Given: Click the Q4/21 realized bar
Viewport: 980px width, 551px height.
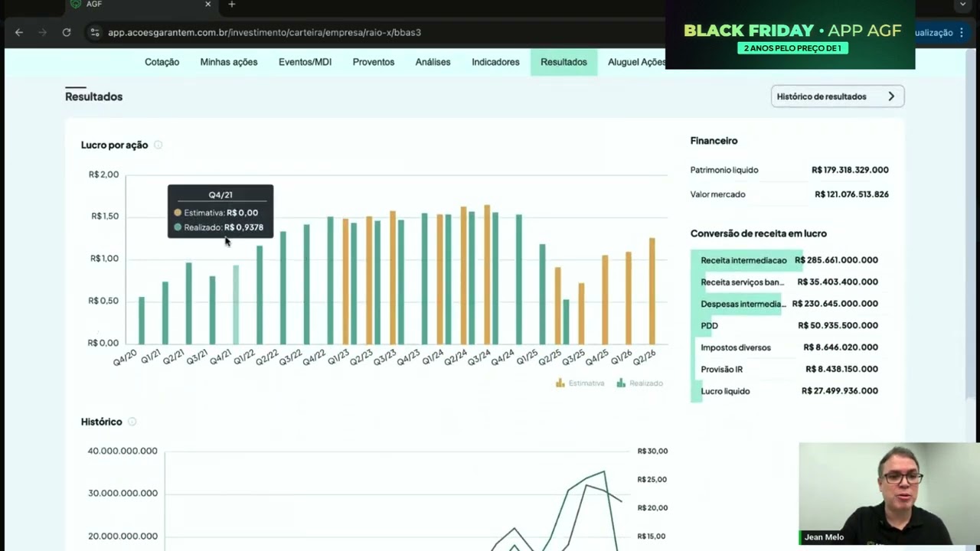Looking at the screenshot, I should (x=236, y=305).
